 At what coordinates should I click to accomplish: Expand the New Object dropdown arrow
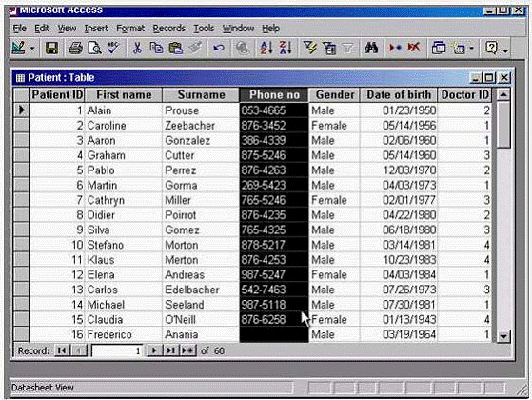click(x=472, y=49)
